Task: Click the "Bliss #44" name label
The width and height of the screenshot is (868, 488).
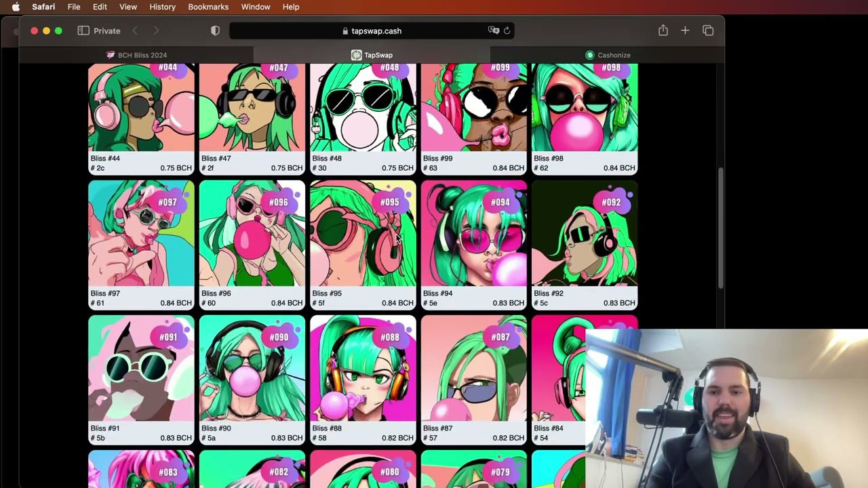Action: coord(105,159)
